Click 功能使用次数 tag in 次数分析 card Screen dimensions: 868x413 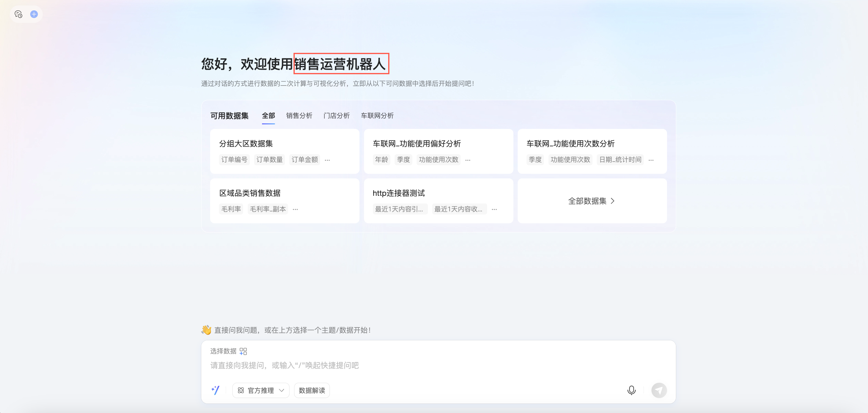[x=570, y=159]
